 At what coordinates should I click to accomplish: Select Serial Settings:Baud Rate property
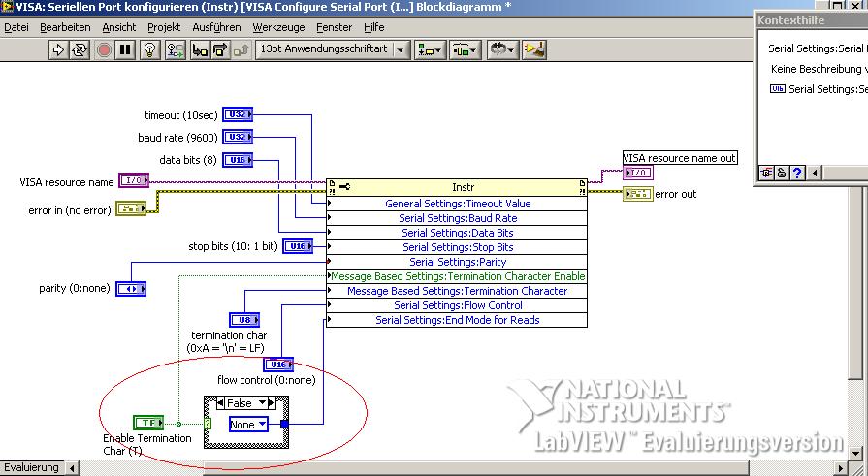(457, 218)
